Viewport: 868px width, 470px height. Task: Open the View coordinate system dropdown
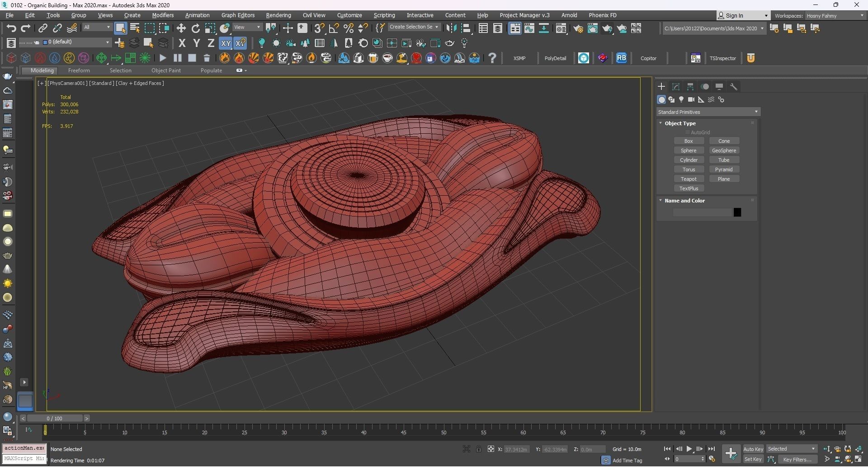tap(247, 27)
